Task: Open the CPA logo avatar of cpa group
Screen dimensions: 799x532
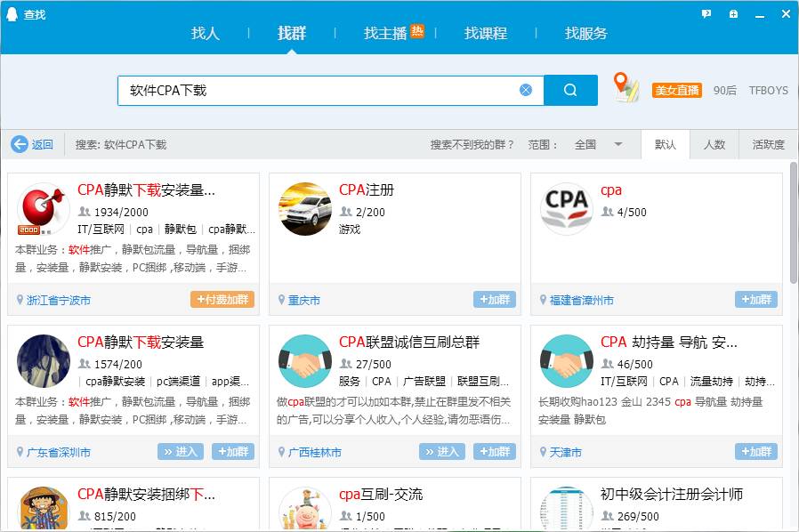Action: 566,209
